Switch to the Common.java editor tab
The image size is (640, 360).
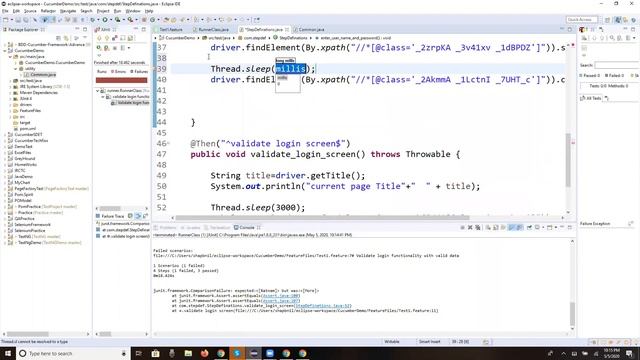click(x=311, y=29)
